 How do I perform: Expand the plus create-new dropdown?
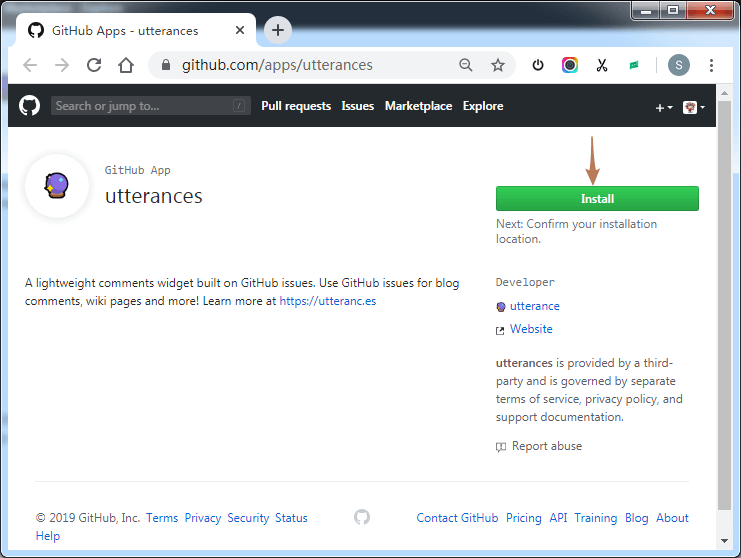[664, 108]
